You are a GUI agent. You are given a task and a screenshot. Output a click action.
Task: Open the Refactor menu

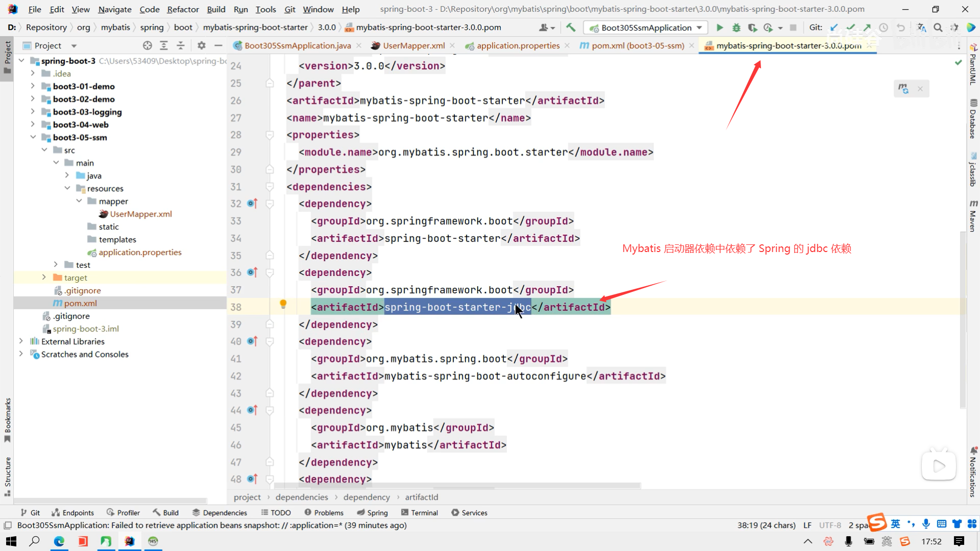183,9
